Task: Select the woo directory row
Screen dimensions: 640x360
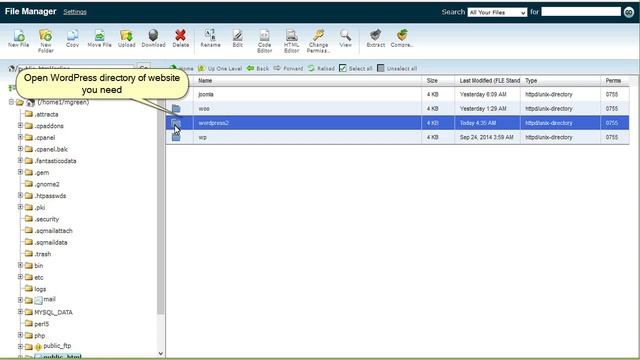Action: (397, 109)
